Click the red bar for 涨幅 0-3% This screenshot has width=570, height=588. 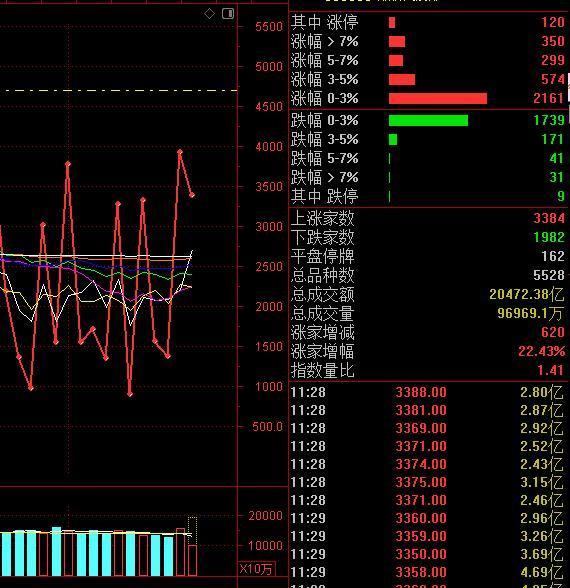point(438,99)
